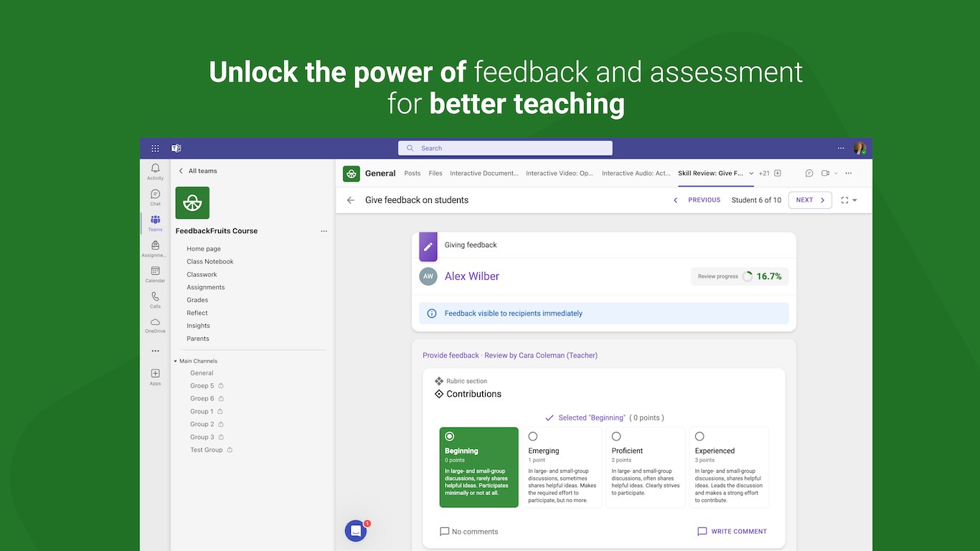The image size is (980, 551).
Task: Click WRITE COMMENT
Action: (732, 532)
